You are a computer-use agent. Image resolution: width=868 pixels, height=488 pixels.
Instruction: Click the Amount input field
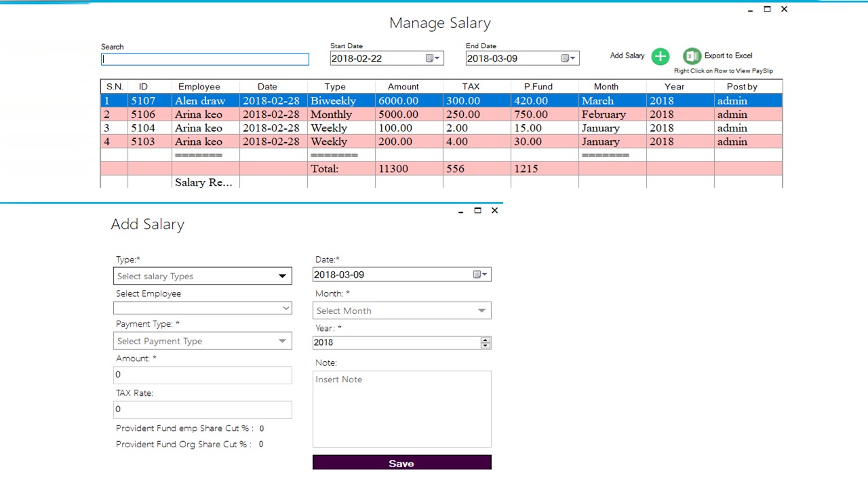[202, 374]
